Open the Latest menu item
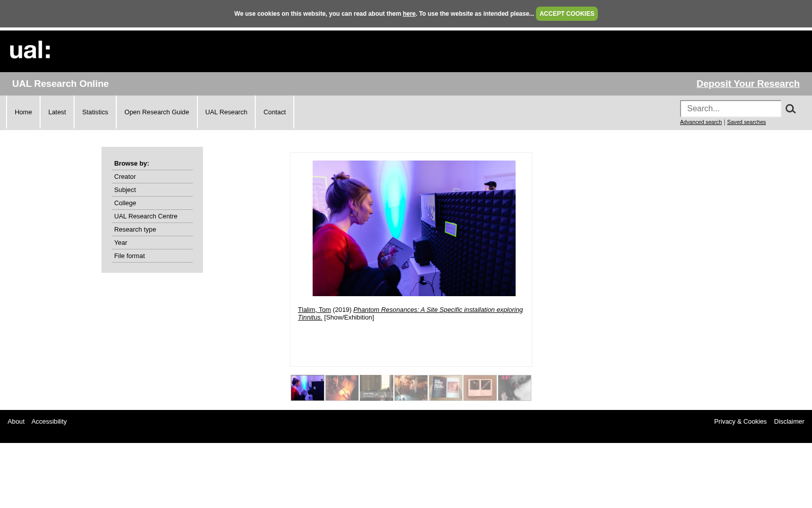The height and width of the screenshot is (508, 812). [x=57, y=112]
